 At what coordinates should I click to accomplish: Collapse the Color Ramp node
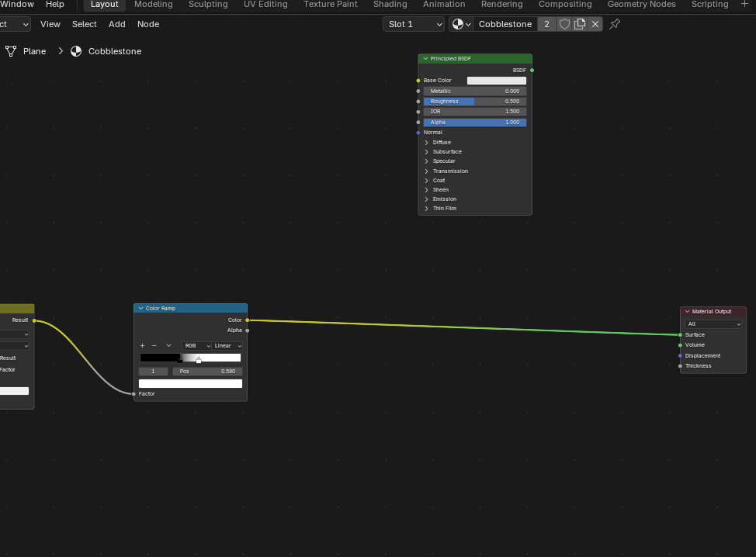click(x=140, y=309)
